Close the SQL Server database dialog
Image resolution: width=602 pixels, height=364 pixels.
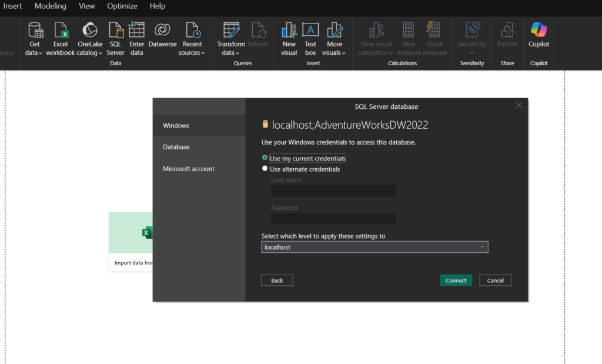tap(519, 106)
